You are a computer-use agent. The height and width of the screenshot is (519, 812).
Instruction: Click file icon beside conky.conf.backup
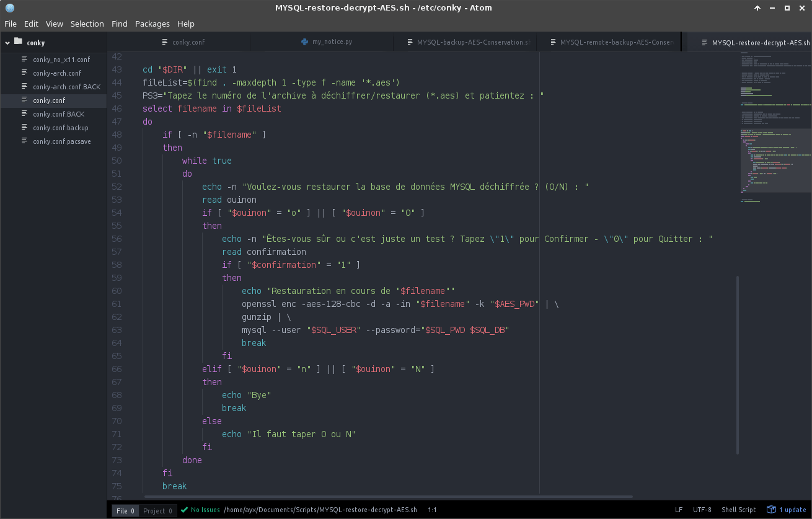[25, 128]
